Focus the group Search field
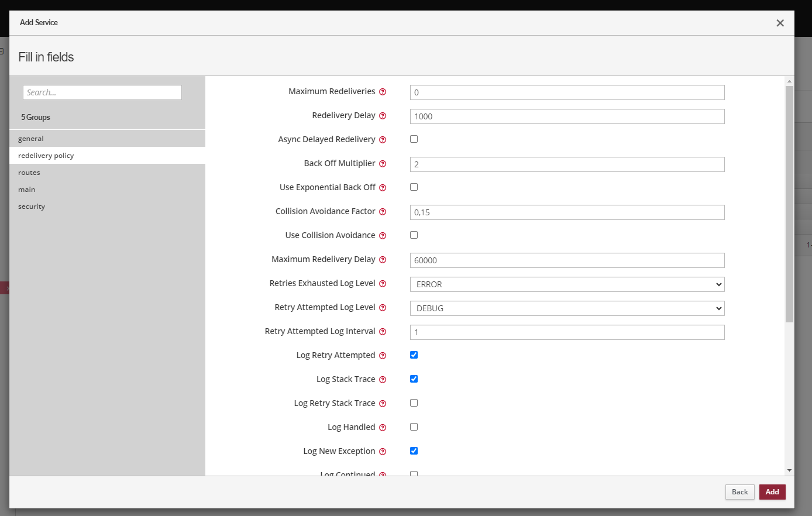The height and width of the screenshot is (516, 812). [x=102, y=92]
